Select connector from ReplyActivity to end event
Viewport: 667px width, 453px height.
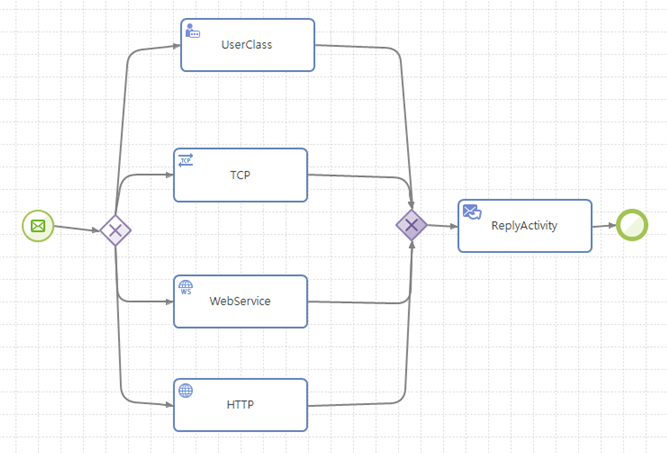(603, 226)
